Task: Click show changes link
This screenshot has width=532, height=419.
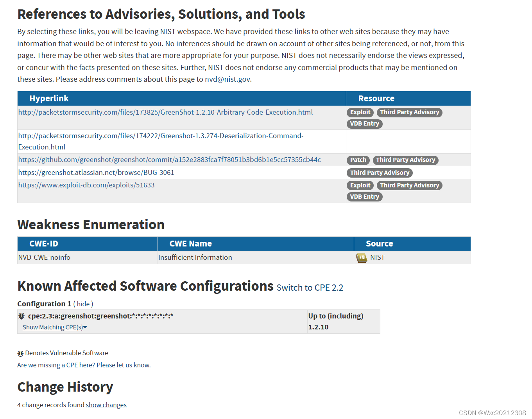Action: point(106,405)
